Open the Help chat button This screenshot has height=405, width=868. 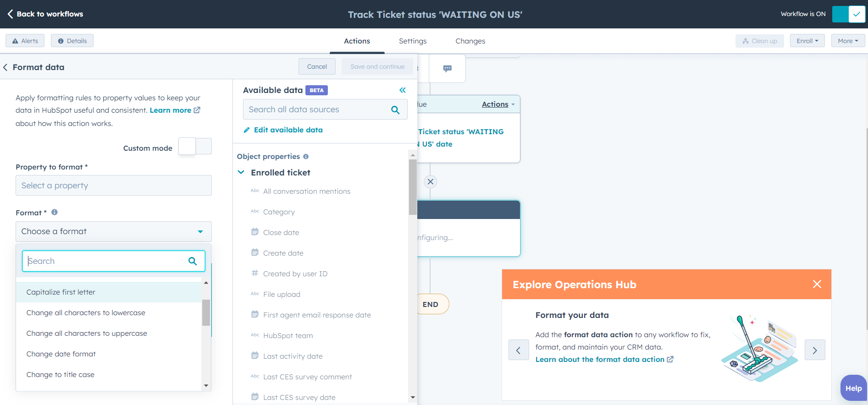(x=853, y=388)
